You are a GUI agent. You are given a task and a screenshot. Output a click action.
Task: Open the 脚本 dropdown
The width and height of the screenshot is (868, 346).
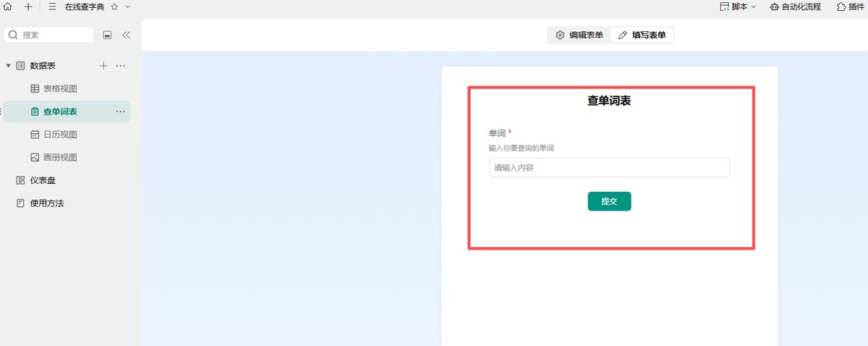click(x=738, y=7)
